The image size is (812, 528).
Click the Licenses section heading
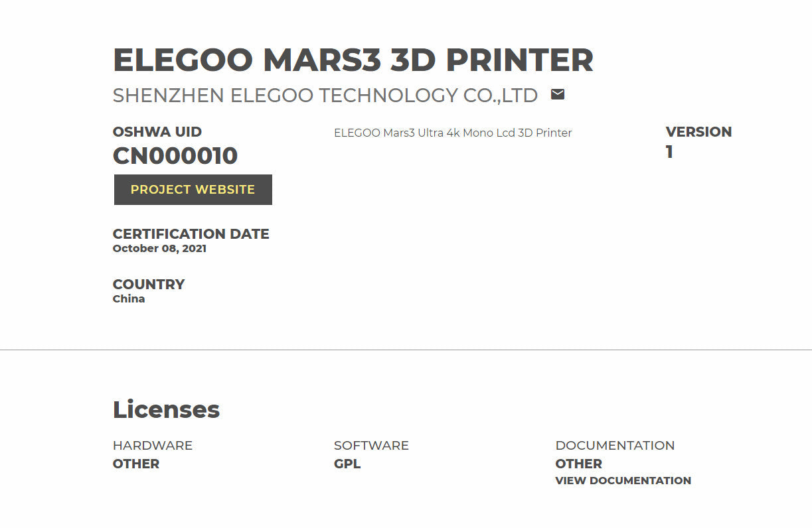click(166, 410)
